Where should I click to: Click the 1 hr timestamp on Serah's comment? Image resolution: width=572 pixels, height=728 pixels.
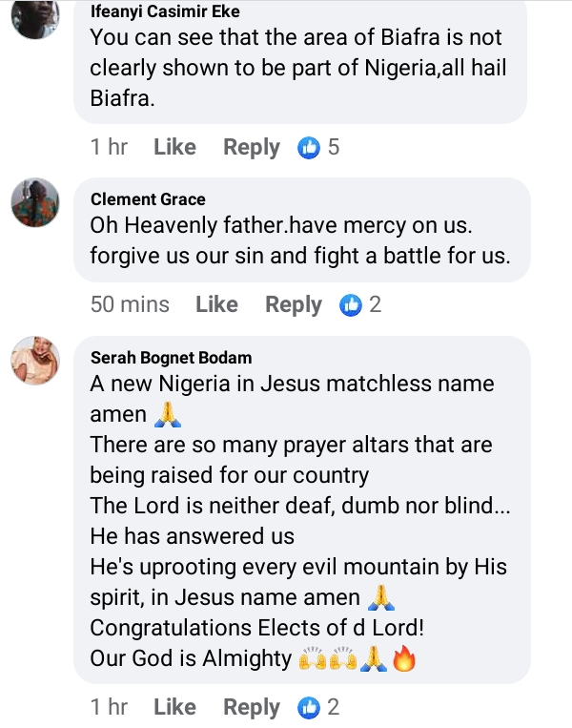[110, 708]
